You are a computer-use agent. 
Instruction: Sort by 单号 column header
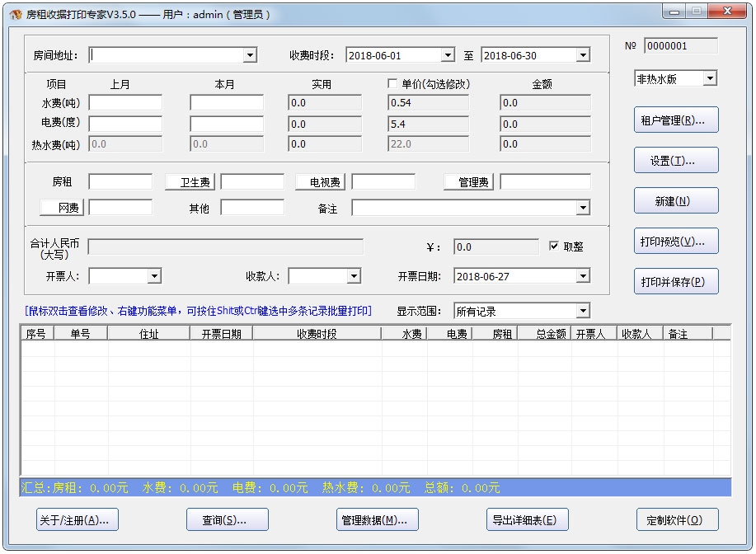(81, 334)
